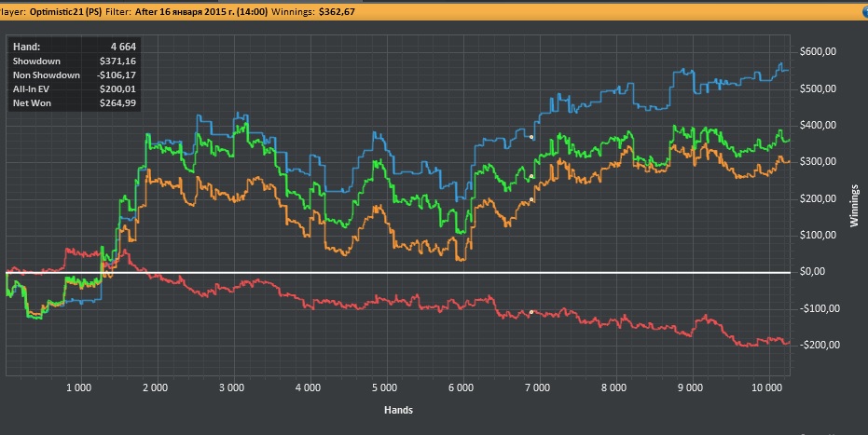Click the Showdown label in legend box
The width and height of the screenshot is (868, 435).
36,61
